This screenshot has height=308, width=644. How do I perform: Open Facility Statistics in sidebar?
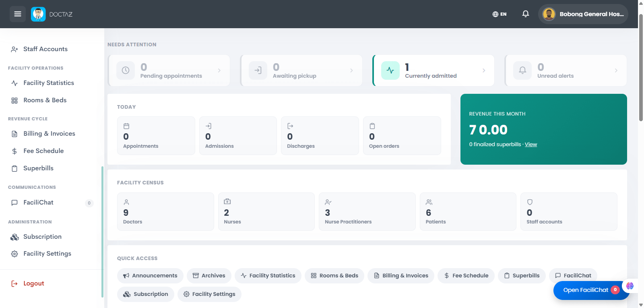(x=48, y=83)
